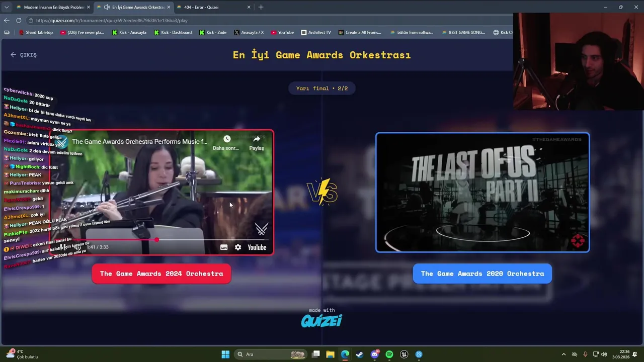Open the Kick - Dashboard bookmark

173,32
